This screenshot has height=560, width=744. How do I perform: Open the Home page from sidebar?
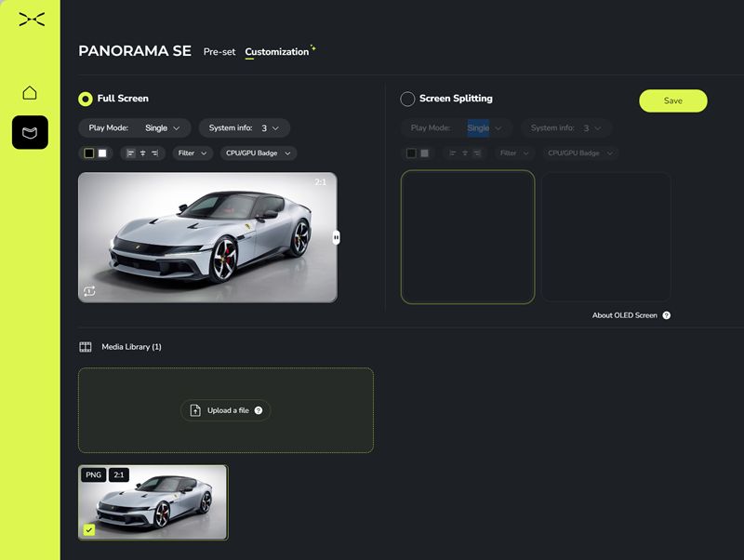coord(30,93)
